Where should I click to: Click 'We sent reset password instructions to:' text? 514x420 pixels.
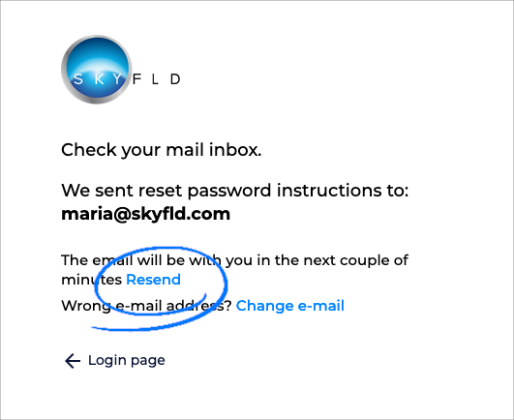pos(234,191)
